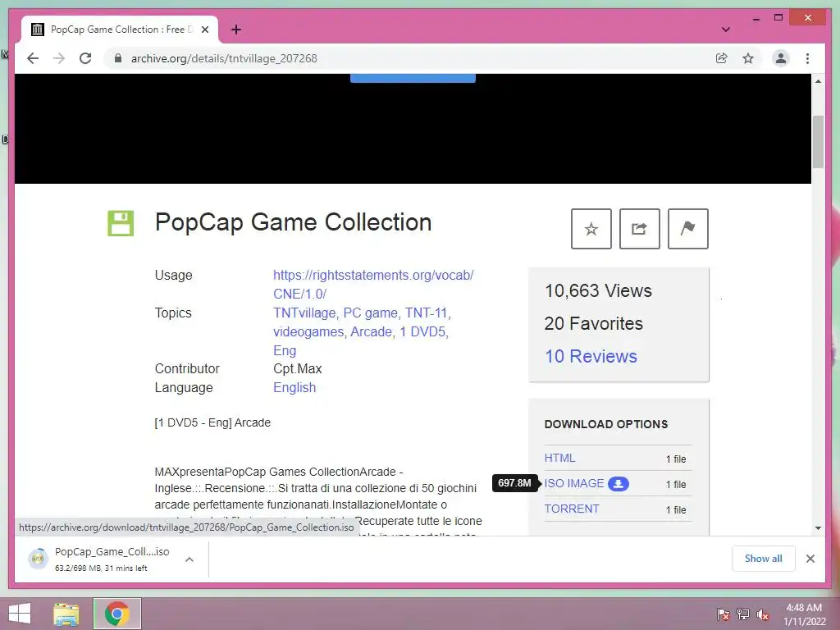
Task: Open the HTML download option
Action: click(559, 458)
